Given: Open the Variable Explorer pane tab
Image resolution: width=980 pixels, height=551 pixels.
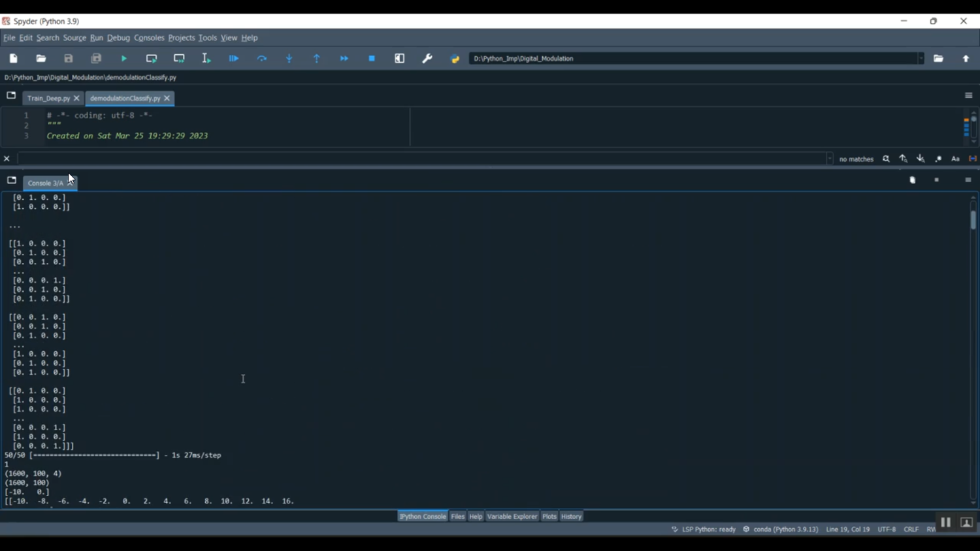Looking at the screenshot, I should click(512, 516).
